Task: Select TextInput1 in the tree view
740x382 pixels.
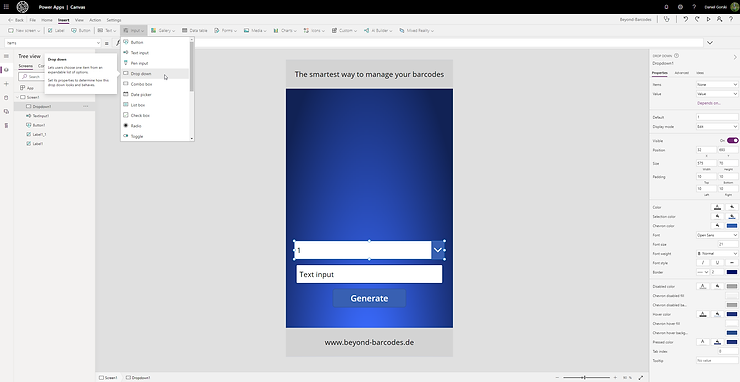Action: pyautogui.click(x=41, y=116)
